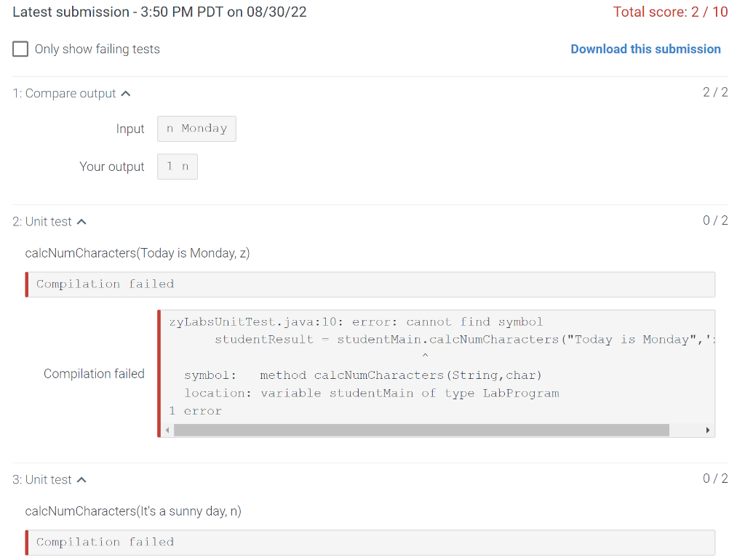Click Compilation failed banner under test 3
Viewport: 745px width, 560px height.
coord(370,543)
